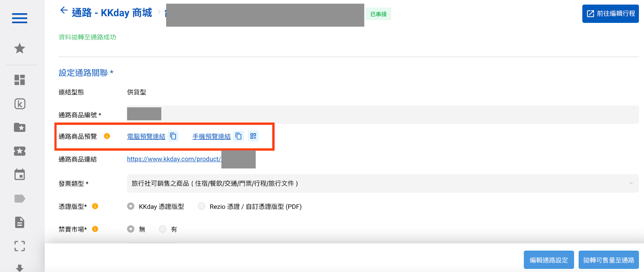Click 前往編輯行程 button

(610, 14)
